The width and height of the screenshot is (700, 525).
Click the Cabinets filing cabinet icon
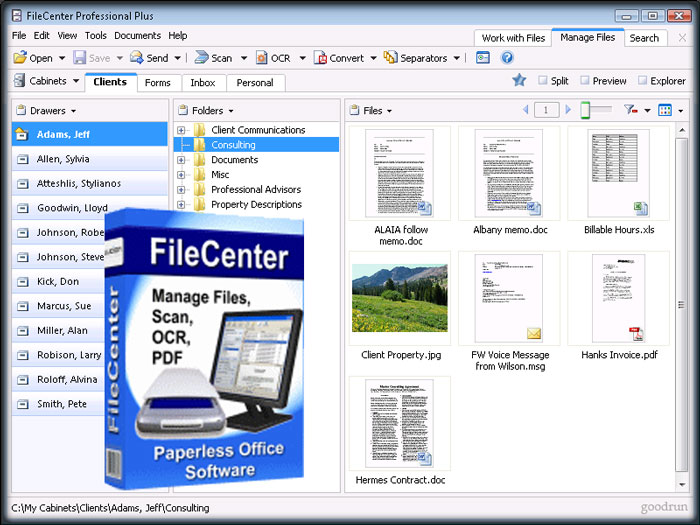pos(19,81)
